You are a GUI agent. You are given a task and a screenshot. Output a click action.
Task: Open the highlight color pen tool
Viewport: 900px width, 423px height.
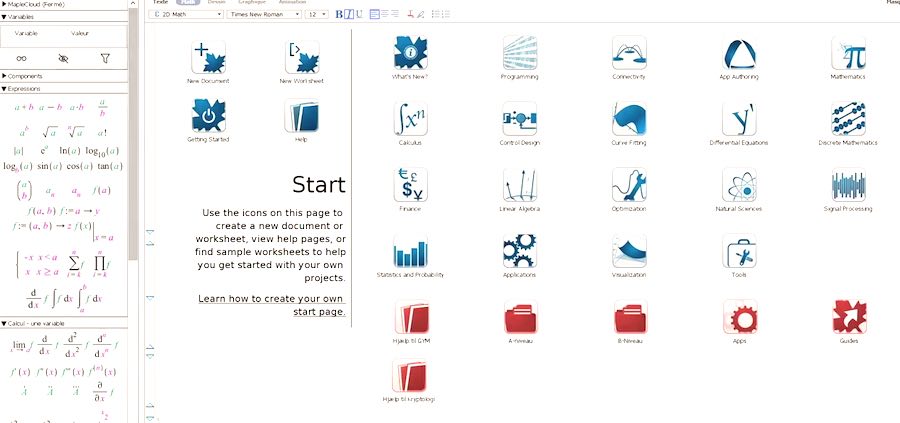421,14
